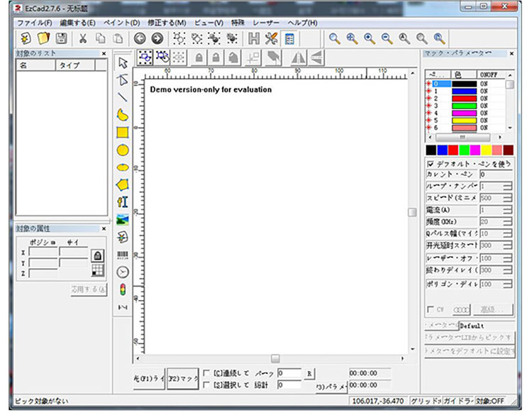
Task: Click the bitmap image insert tool
Action: pos(123,219)
